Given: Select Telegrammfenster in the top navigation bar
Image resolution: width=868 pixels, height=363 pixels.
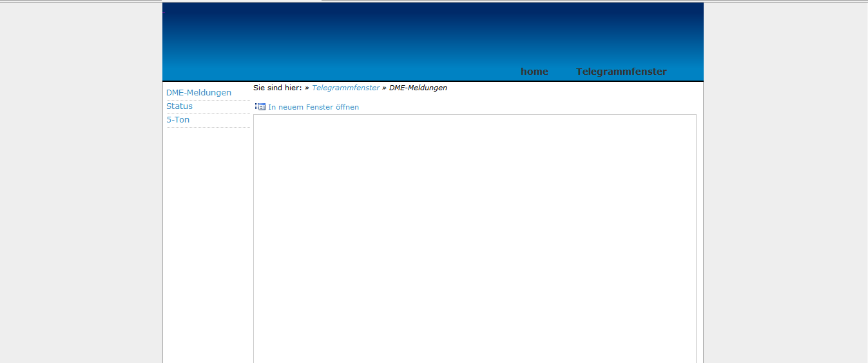Looking at the screenshot, I should (x=621, y=72).
